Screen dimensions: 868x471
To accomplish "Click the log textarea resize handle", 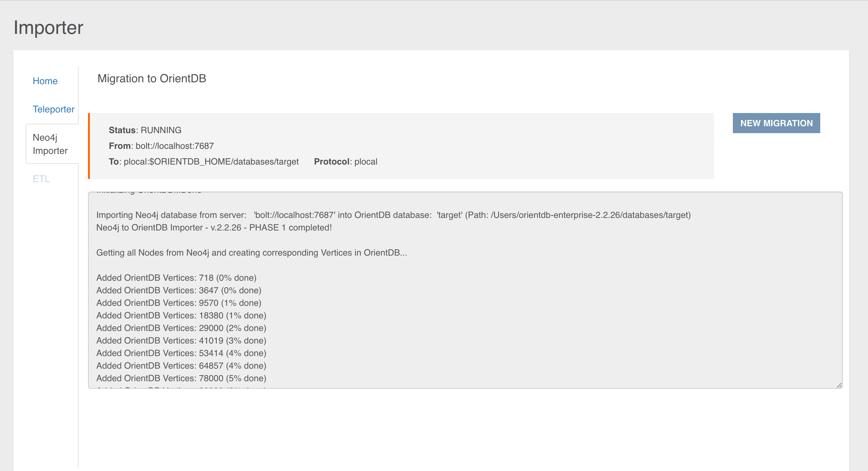I will [x=839, y=385].
